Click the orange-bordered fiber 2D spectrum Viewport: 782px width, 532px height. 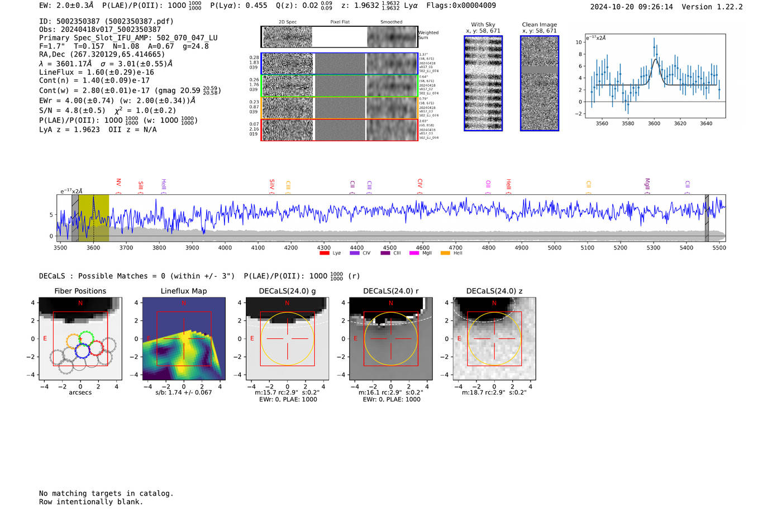coord(340,108)
